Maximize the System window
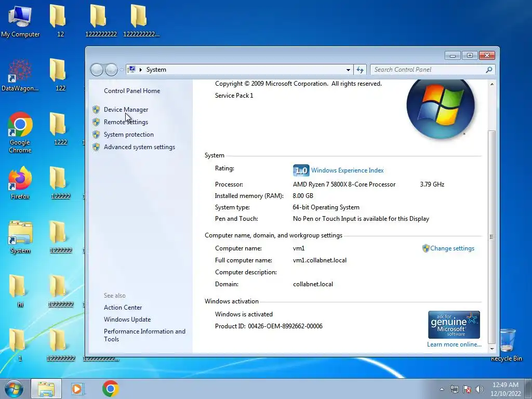This screenshot has width=532, height=399. point(470,55)
